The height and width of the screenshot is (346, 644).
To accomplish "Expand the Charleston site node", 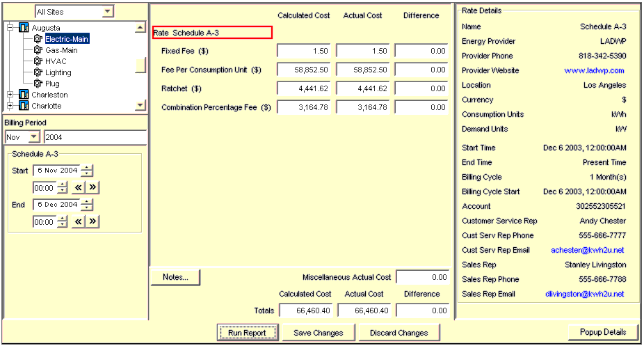I will pyautogui.click(x=10, y=95).
